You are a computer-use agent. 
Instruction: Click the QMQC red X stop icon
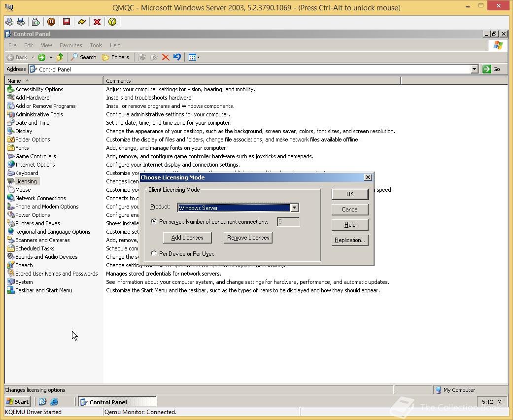[x=97, y=22]
